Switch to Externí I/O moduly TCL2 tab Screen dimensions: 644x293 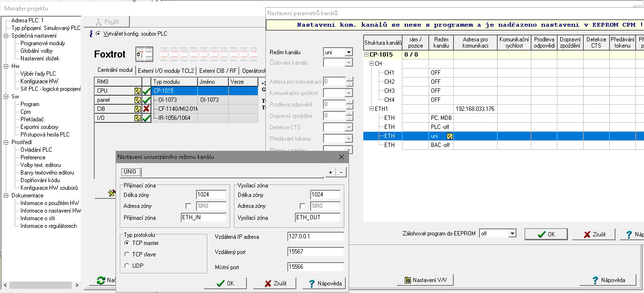166,70
